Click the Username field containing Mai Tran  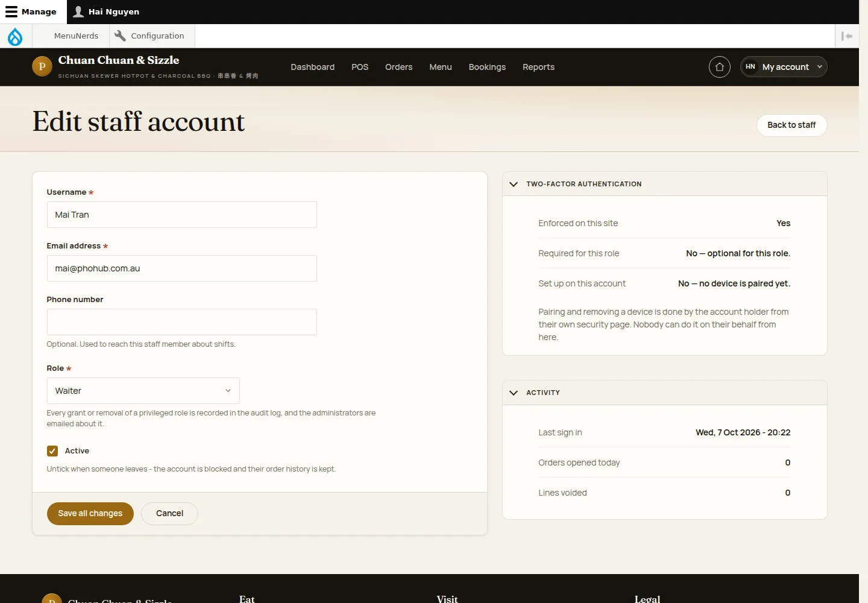pos(182,215)
